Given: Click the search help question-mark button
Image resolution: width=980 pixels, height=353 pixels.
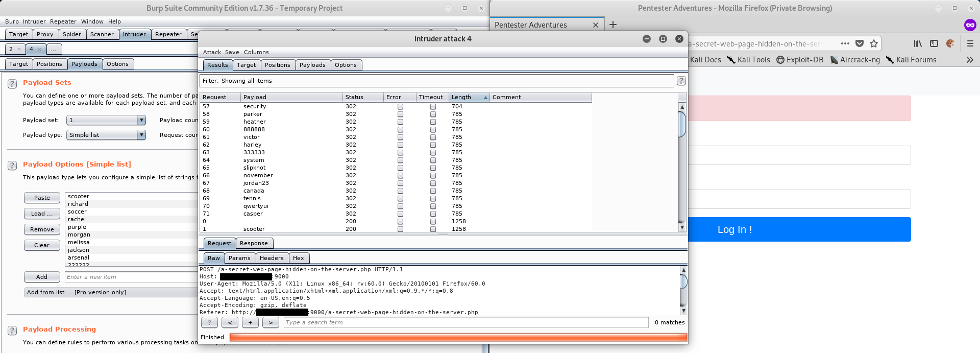Looking at the screenshot, I should 209,322.
